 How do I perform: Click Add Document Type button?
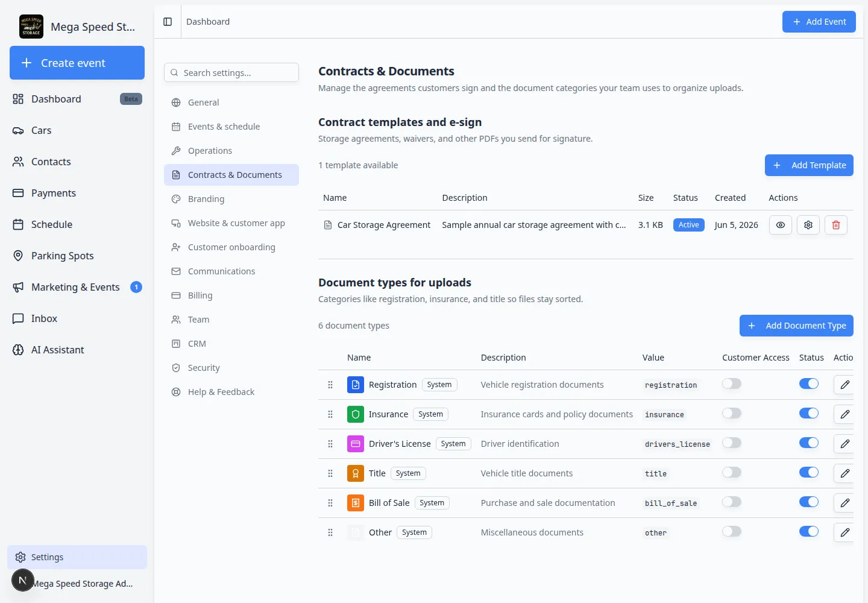click(796, 326)
